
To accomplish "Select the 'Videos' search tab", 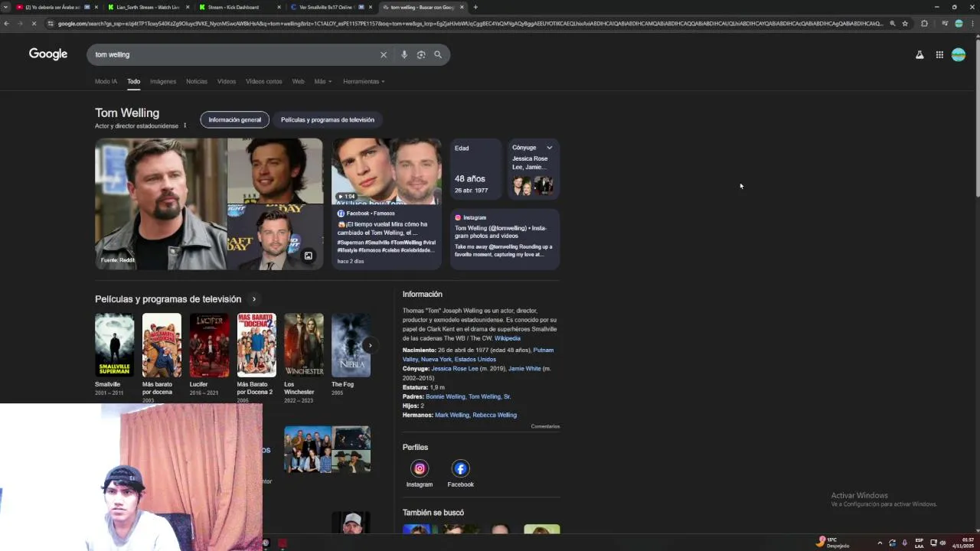I will point(227,81).
